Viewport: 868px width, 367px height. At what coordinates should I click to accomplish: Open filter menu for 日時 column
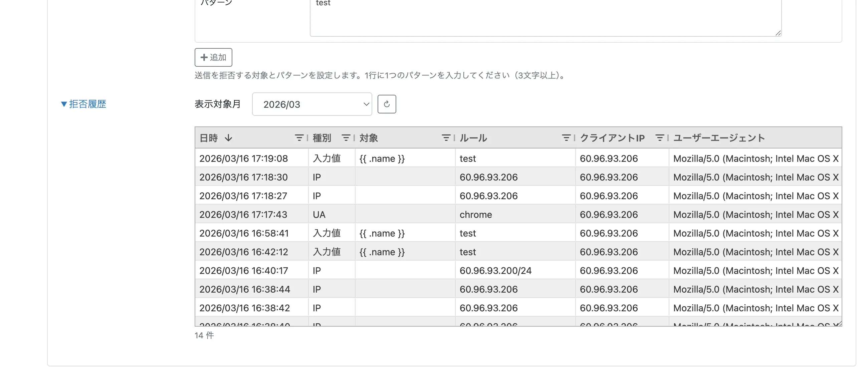(x=298, y=138)
